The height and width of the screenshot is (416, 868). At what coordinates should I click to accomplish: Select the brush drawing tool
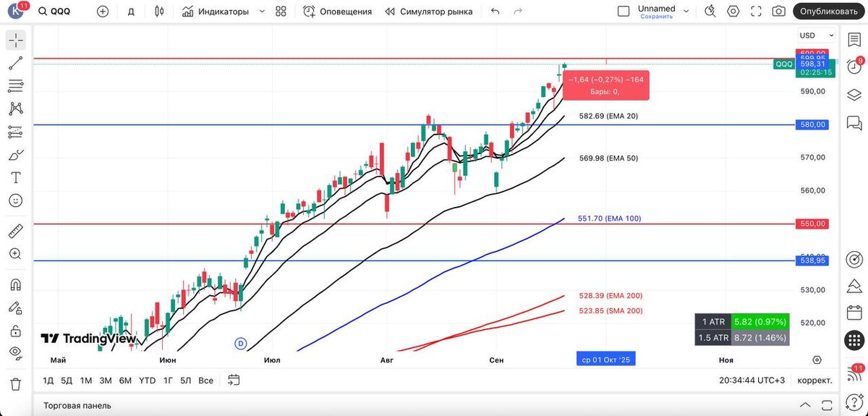pyautogui.click(x=15, y=155)
